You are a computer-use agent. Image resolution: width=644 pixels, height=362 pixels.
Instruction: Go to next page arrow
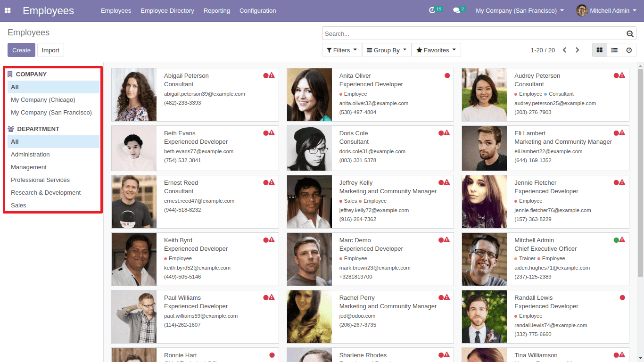[x=577, y=50]
